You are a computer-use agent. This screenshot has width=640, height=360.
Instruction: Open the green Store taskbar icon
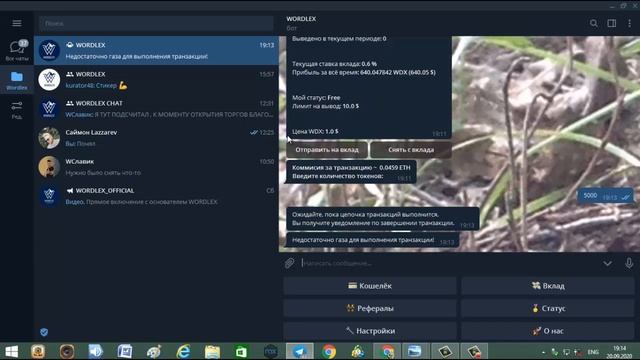point(241,351)
